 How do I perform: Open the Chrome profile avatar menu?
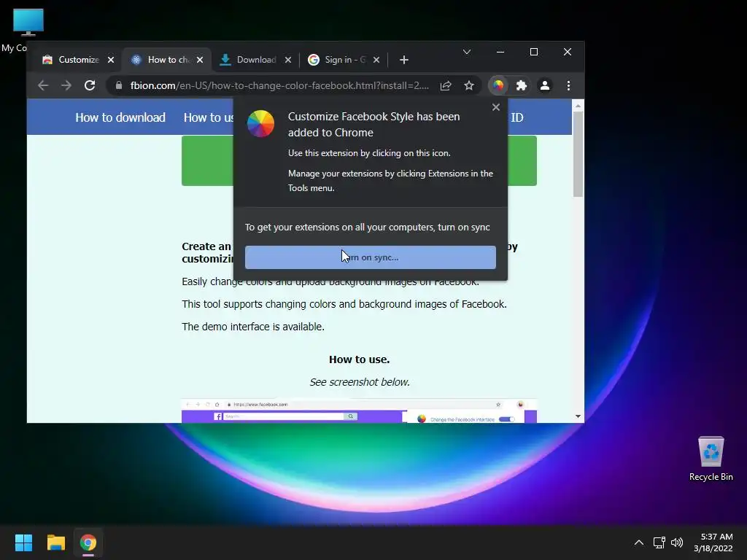(x=544, y=86)
